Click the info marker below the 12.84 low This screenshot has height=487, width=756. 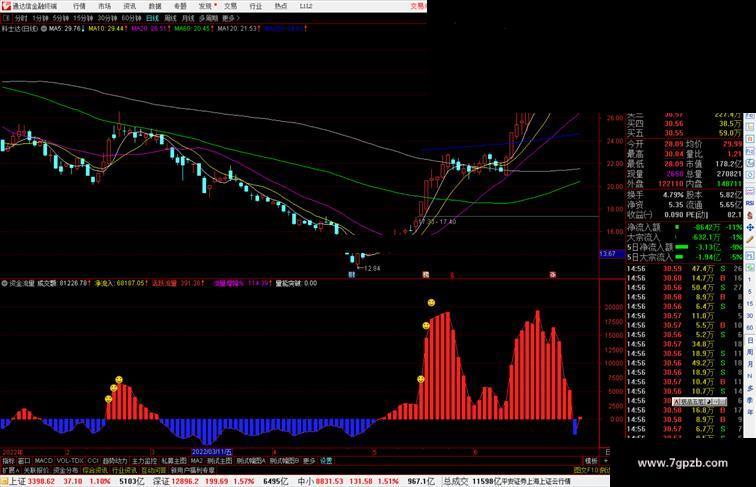point(352,275)
